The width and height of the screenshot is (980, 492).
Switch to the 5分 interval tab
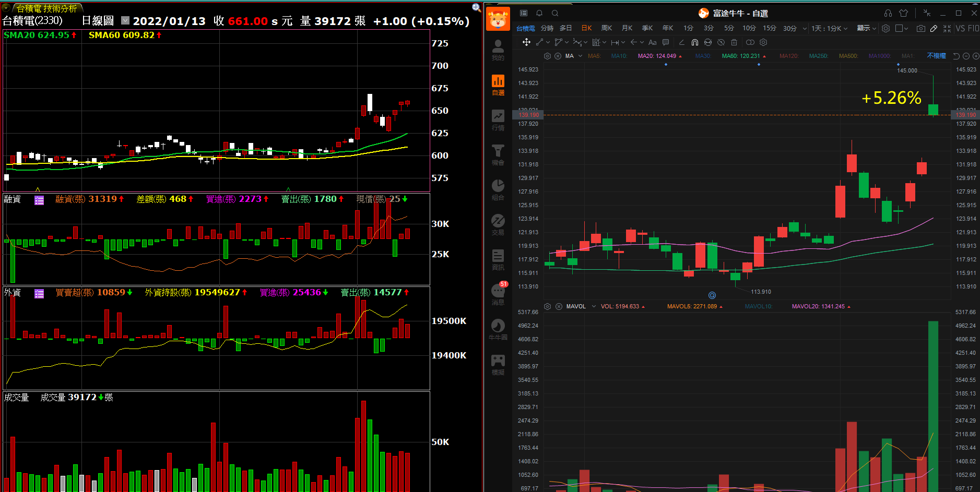[x=729, y=28]
